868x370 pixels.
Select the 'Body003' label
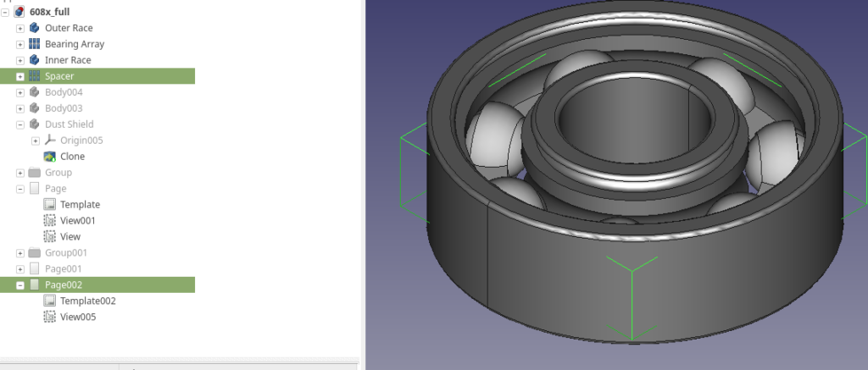(x=64, y=108)
